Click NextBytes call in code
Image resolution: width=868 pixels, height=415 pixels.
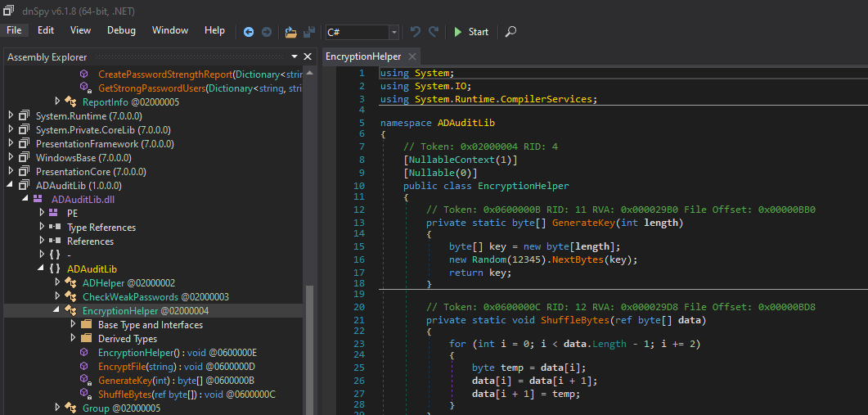(577, 259)
